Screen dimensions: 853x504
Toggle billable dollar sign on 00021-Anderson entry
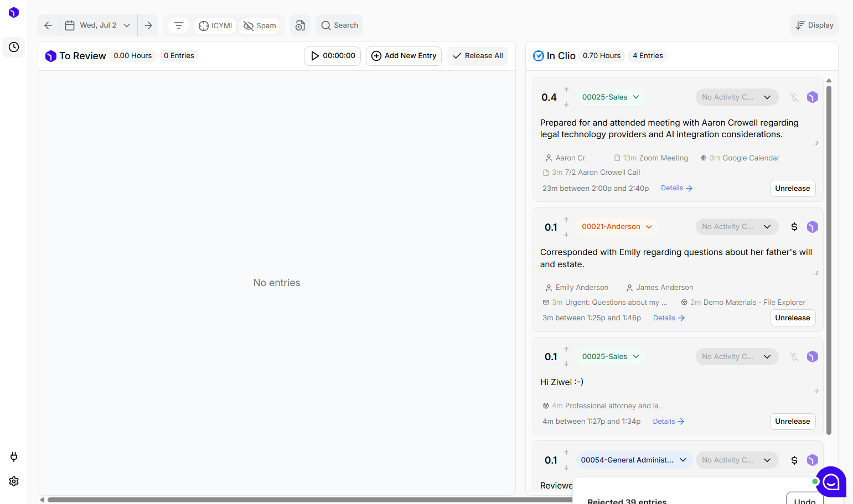click(x=794, y=227)
